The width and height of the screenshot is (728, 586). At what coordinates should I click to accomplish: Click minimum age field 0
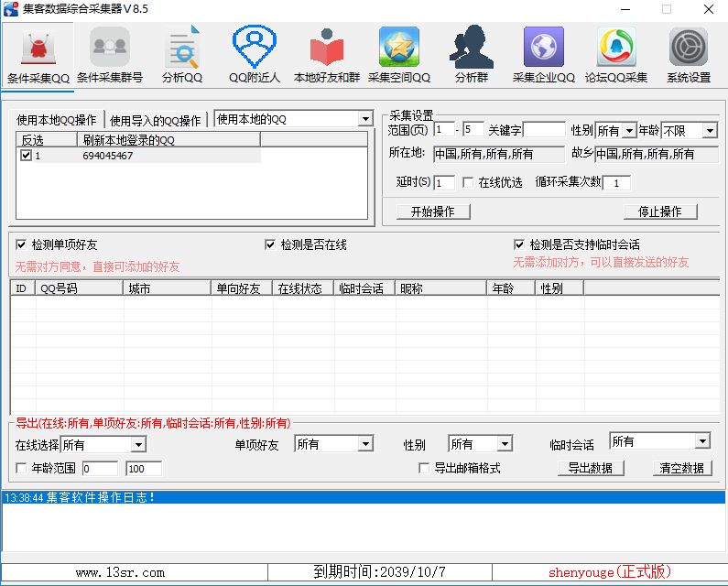[101, 469]
